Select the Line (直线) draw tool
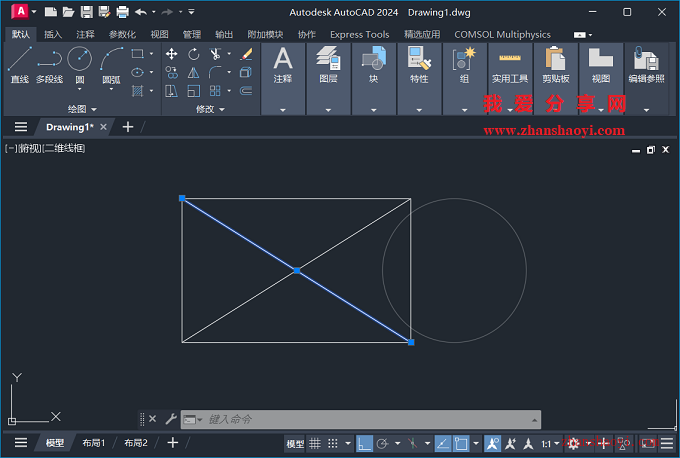Screen dimensions: 680x458 (20, 64)
